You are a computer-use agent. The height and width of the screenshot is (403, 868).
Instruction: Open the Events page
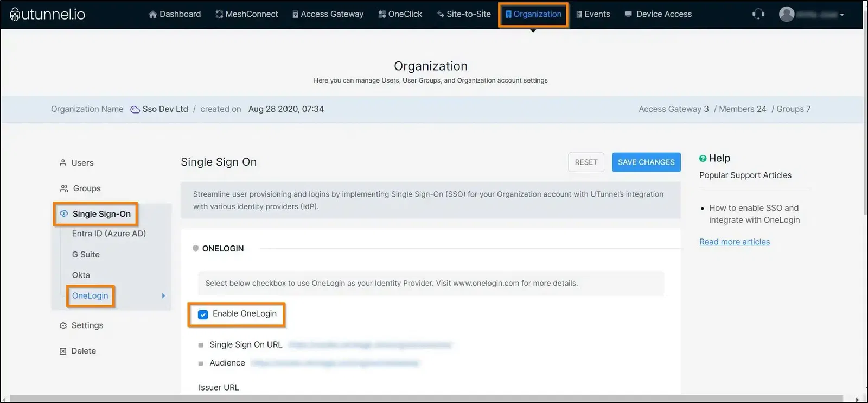tap(593, 14)
